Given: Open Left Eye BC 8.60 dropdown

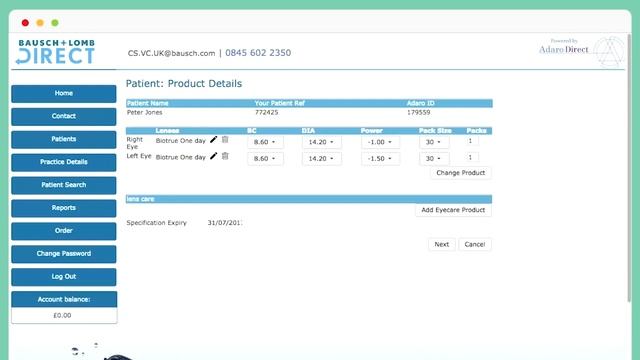Looking at the screenshot, I should 265,158.
